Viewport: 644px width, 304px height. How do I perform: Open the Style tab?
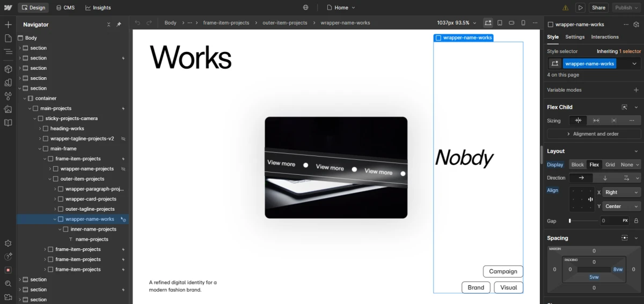(553, 37)
